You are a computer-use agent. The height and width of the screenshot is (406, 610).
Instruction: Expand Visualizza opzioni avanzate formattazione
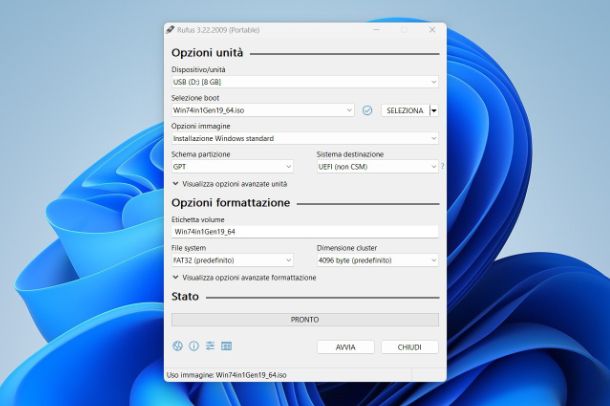point(244,278)
